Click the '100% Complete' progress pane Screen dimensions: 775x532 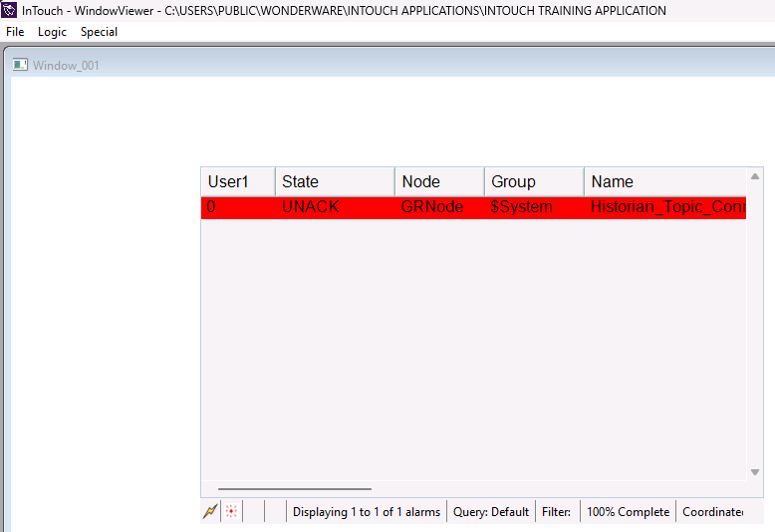[628, 512]
